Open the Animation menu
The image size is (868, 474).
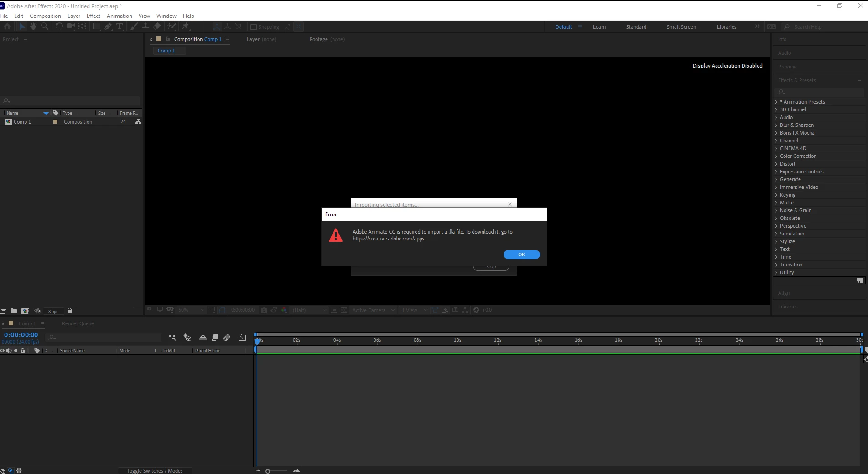[120, 16]
